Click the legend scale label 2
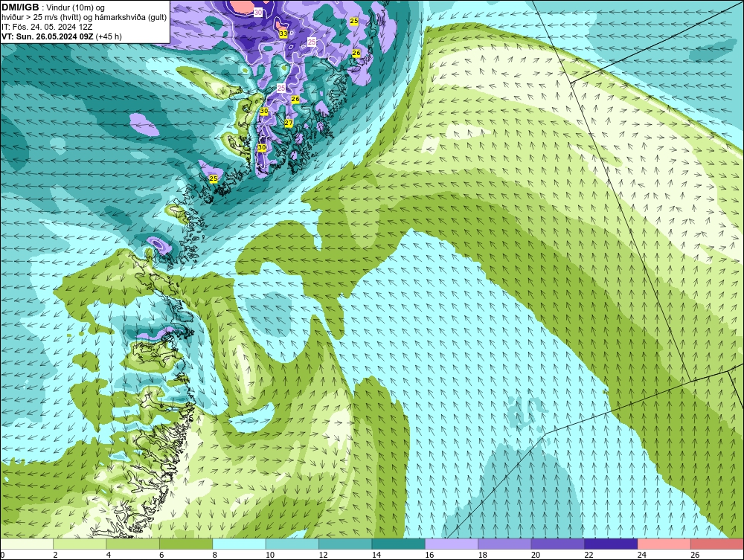This screenshot has height=560, width=744. coord(56,555)
